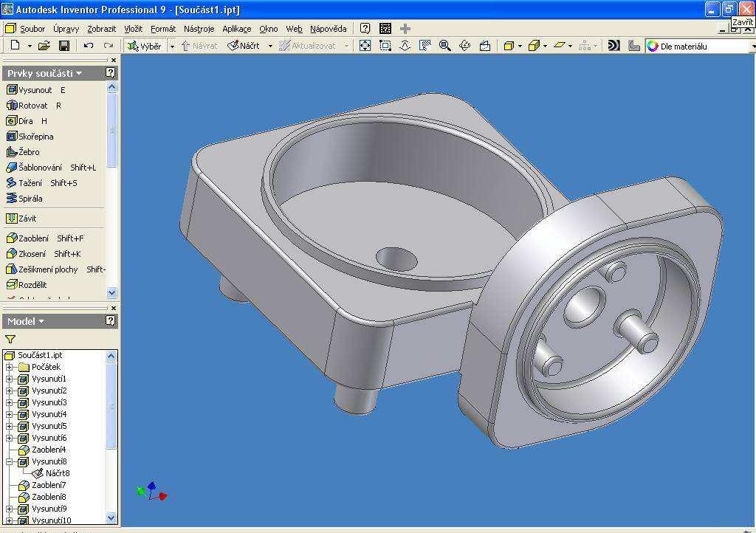The width and height of the screenshot is (756, 533).
Task: Select the Šablonování loft tool
Action: (x=51, y=168)
